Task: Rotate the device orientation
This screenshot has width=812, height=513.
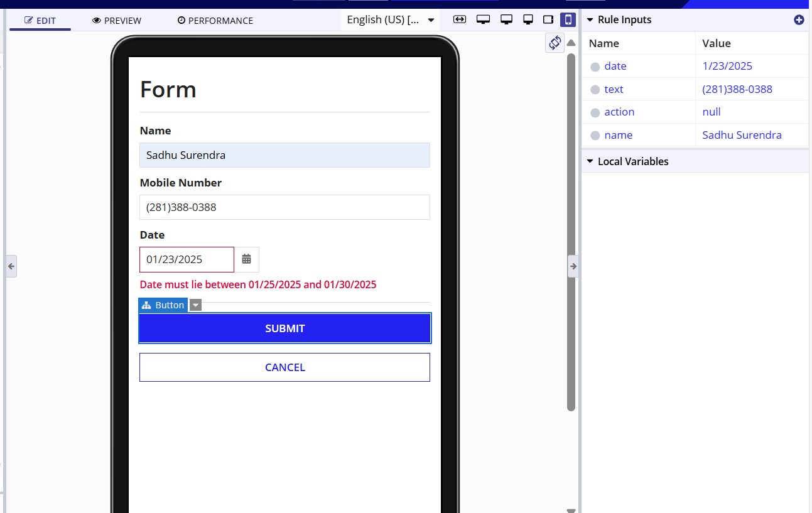Action: coord(555,43)
